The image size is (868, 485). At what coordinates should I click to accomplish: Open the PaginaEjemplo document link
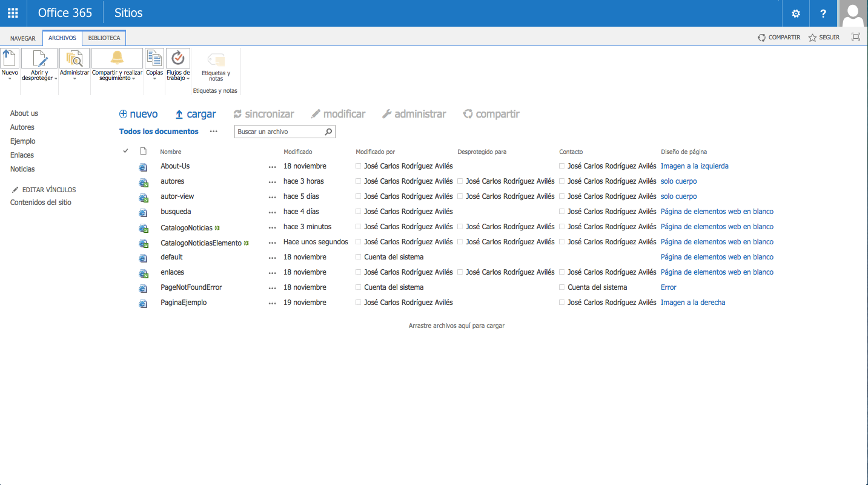(x=184, y=303)
